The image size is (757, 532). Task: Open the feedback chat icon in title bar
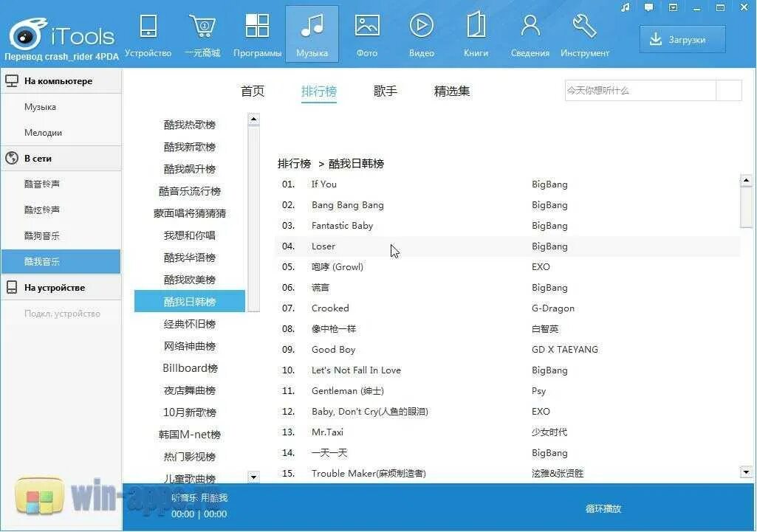point(648,7)
